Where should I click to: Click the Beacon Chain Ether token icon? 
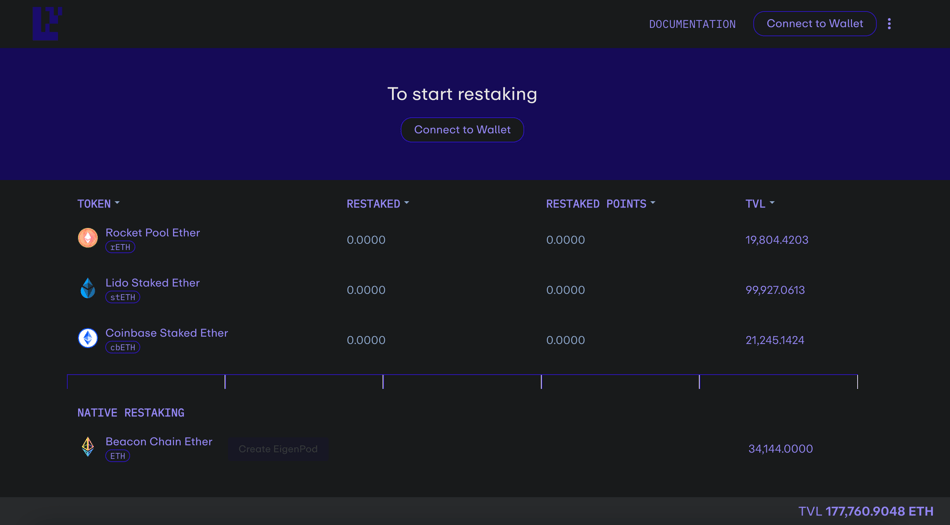click(x=88, y=447)
